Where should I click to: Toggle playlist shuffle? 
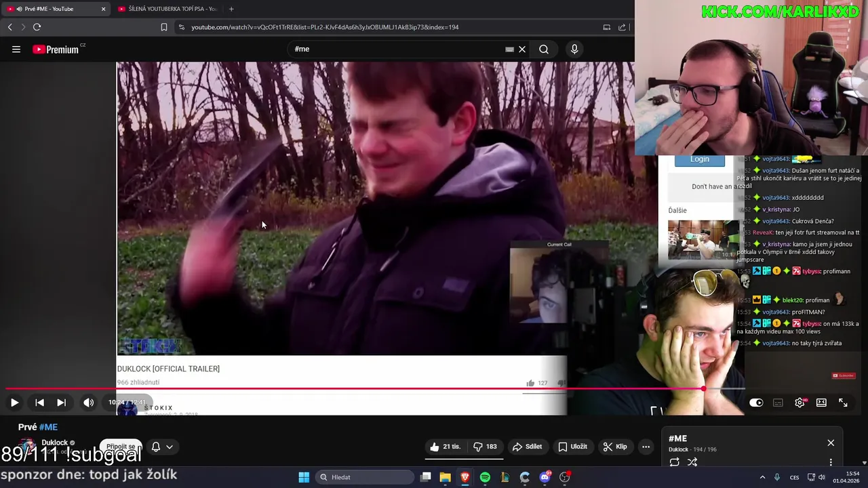pyautogui.click(x=692, y=462)
